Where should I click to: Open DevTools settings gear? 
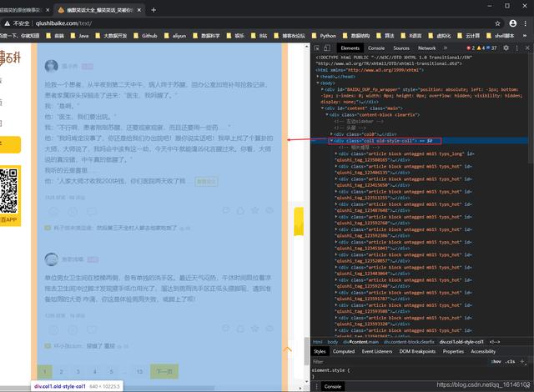[506, 48]
